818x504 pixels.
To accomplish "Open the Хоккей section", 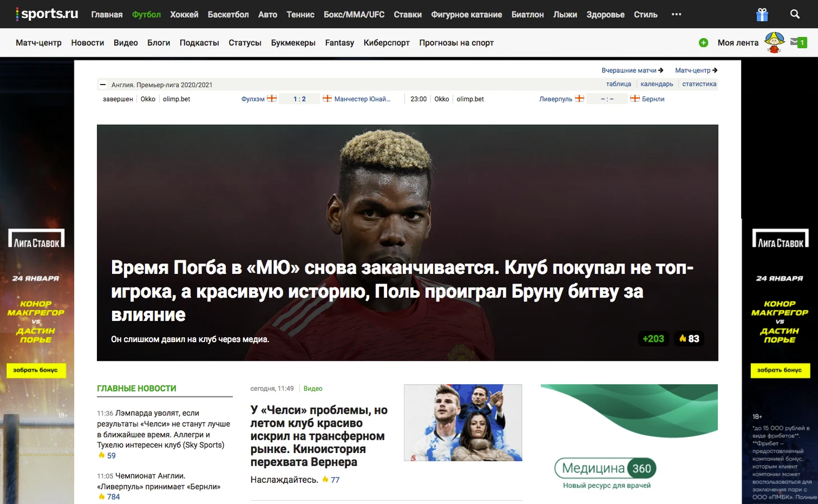I will click(184, 15).
